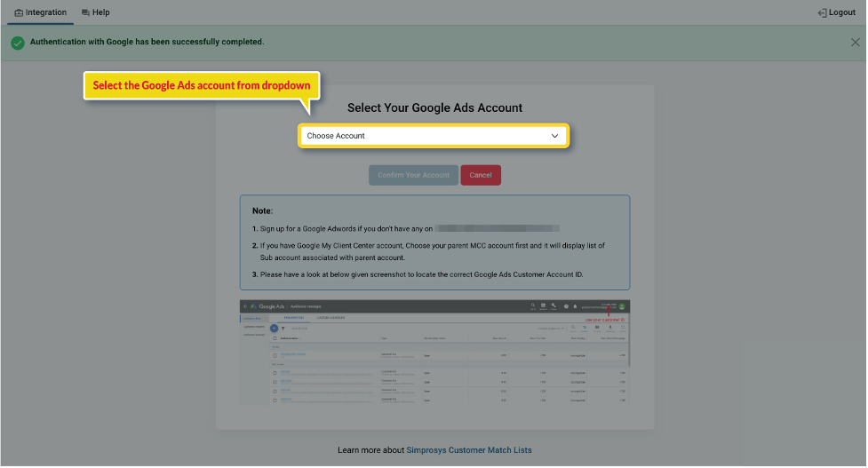Click the blurred Google Adwords signup link

(497, 228)
